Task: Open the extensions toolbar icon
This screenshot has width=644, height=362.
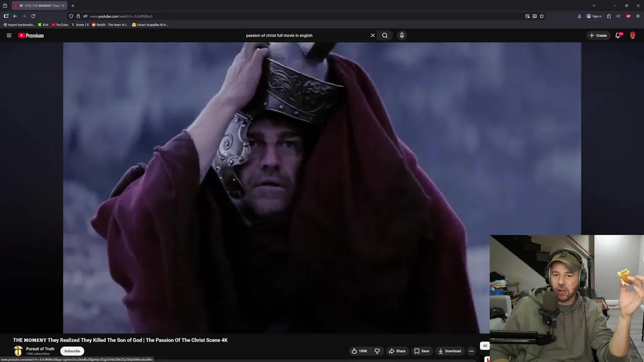Action: [x=609, y=16]
